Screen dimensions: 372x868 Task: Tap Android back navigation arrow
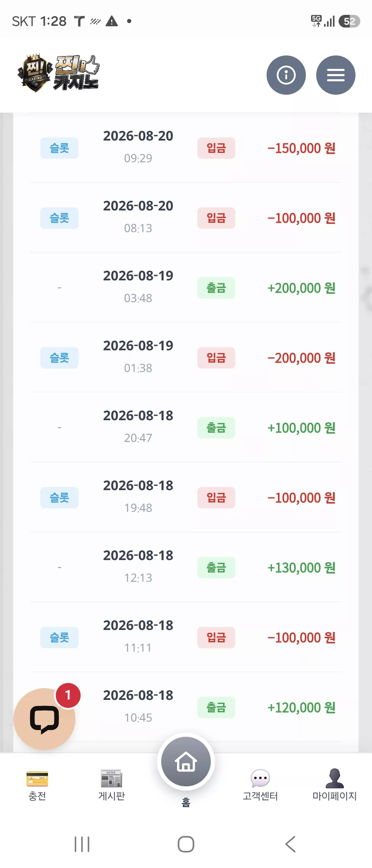point(290,844)
